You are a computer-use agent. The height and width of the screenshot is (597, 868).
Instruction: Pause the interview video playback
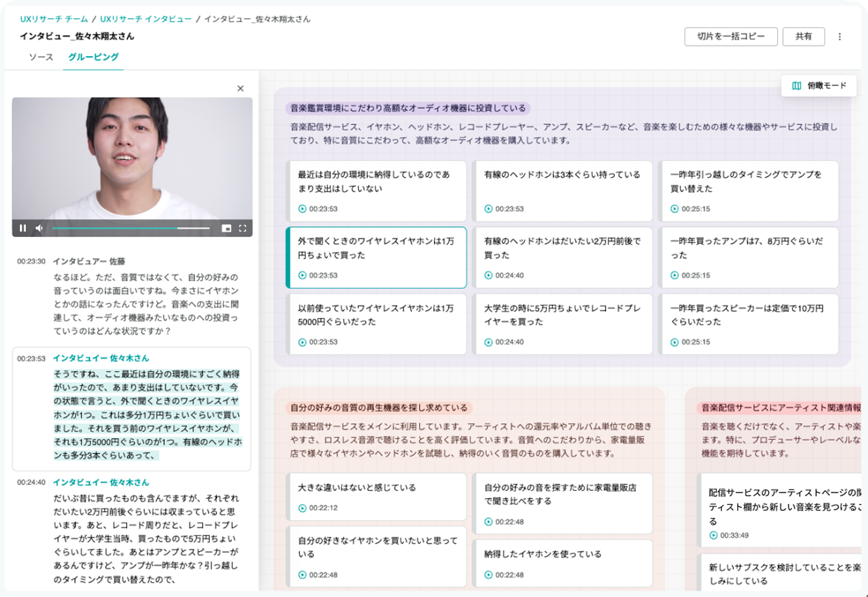[24, 228]
